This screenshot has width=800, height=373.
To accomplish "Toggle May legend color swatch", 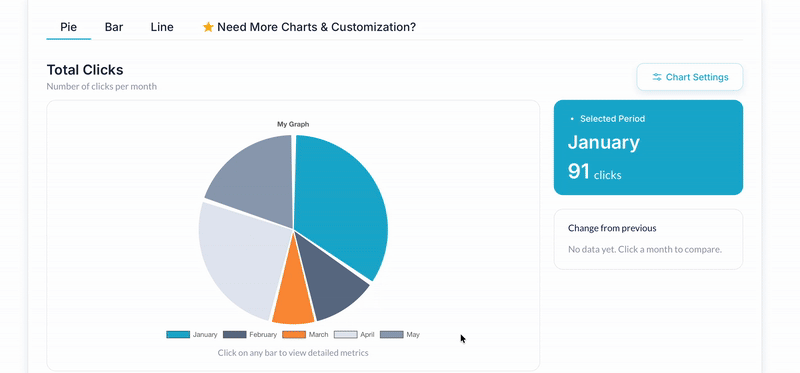I will pos(391,335).
